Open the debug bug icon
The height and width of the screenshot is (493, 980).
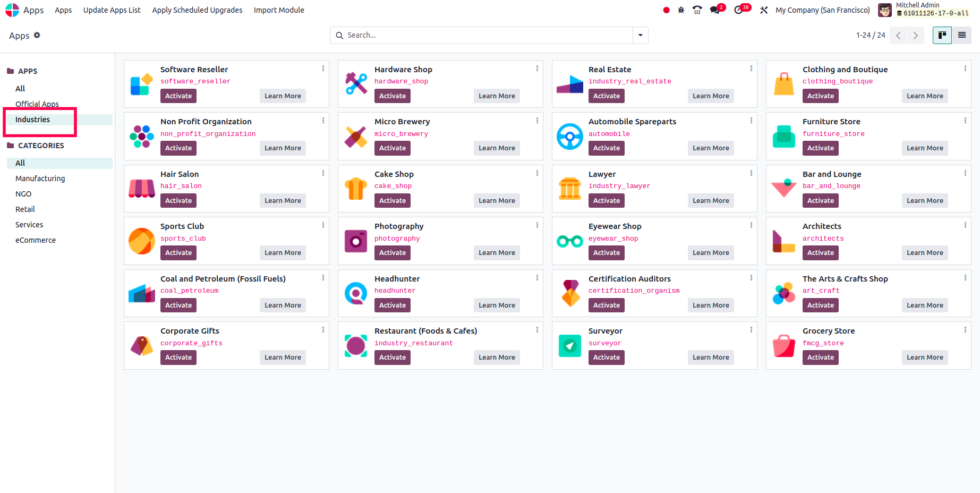tap(681, 10)
